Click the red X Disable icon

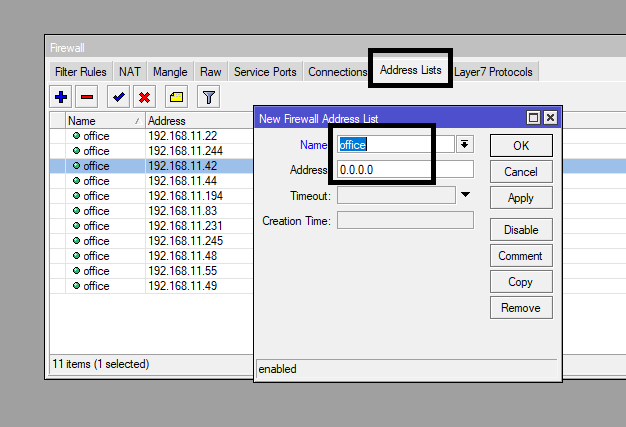point(145,97)
